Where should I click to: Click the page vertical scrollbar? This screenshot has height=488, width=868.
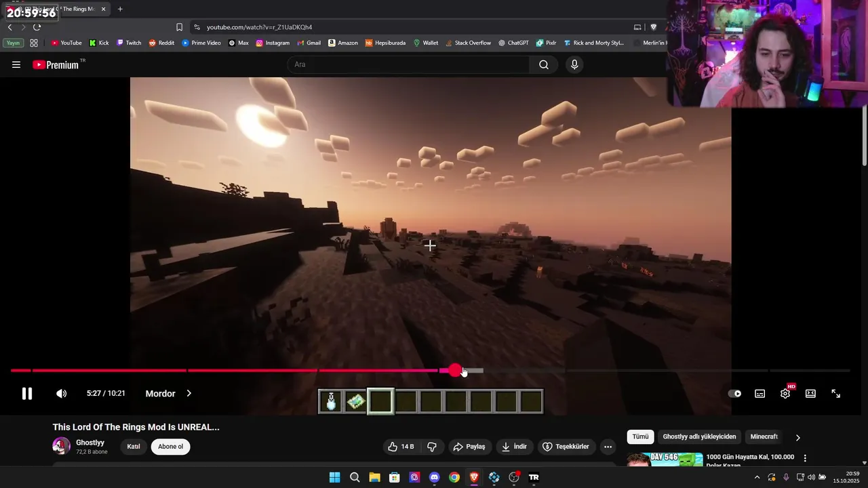[x=865, y=136]
